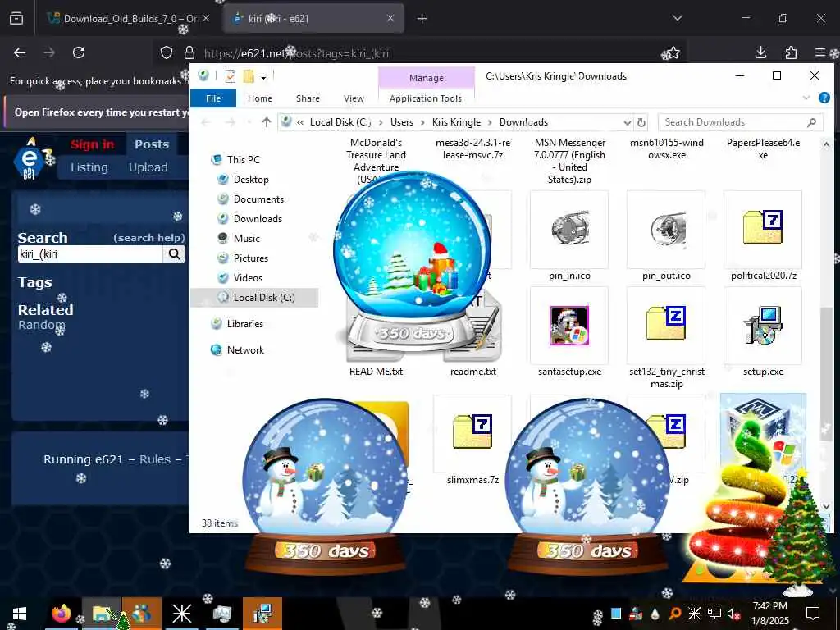Open the e621 search help link
Image resolution: width=840 pixels, height=630 pixels.
coord(149,237)
